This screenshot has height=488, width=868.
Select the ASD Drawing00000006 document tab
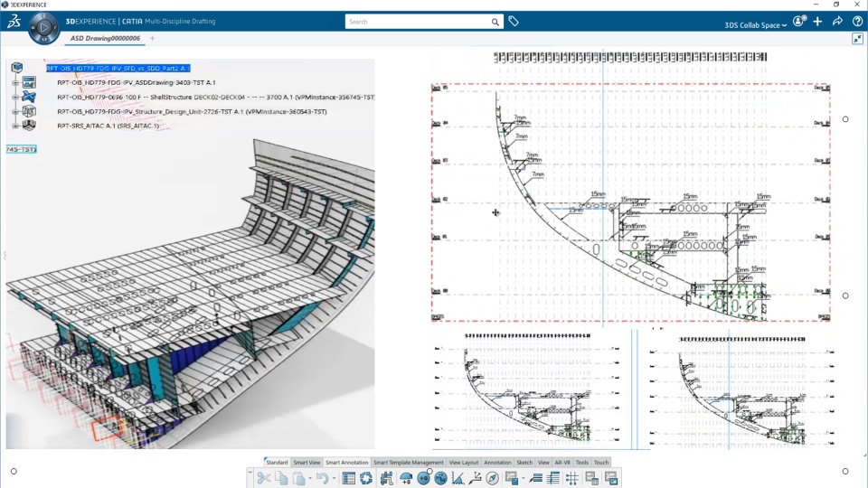coord(105,38)
